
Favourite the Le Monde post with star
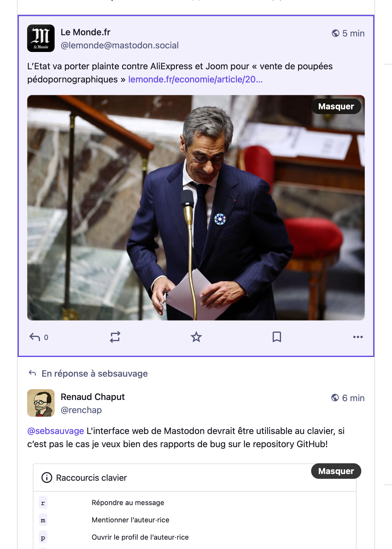196,337
